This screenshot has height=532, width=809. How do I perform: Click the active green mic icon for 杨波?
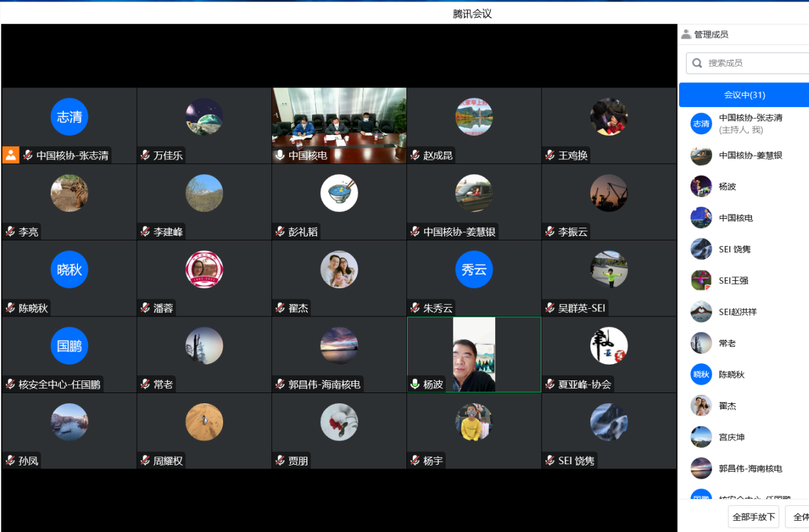(415, 384)
